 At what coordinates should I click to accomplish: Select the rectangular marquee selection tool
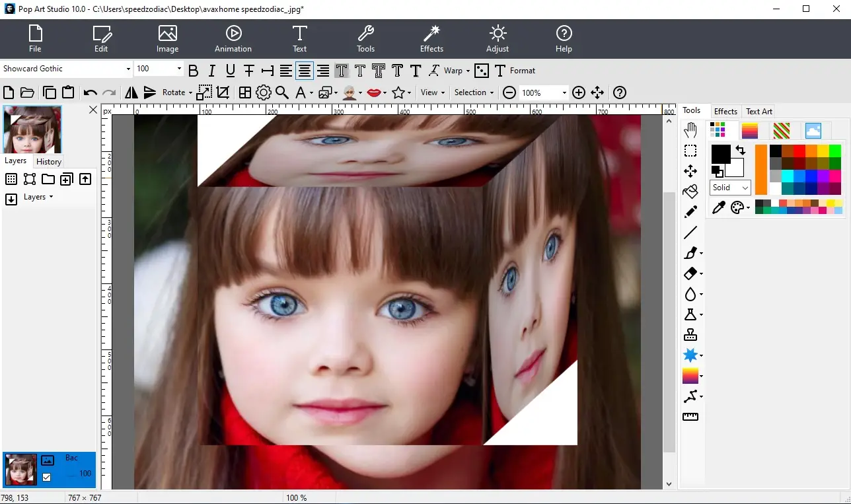pos(690,151)
